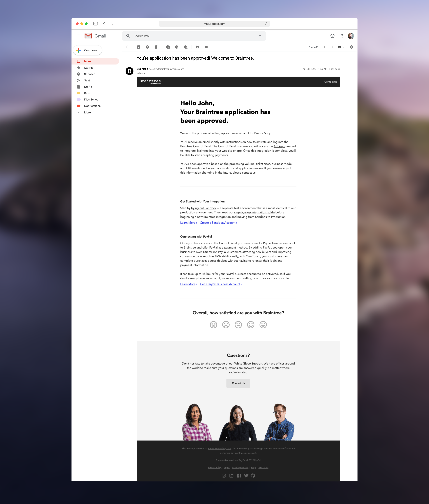This screenshot has width=429, height=504.
Task: Open Gmail settings gear
Action: 351,47
